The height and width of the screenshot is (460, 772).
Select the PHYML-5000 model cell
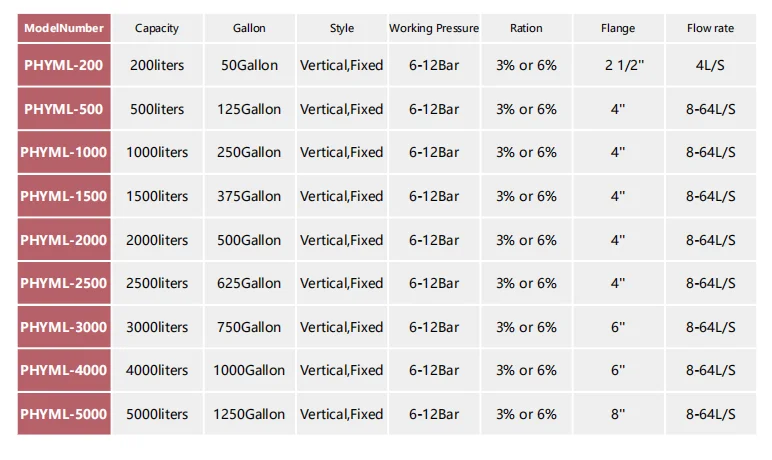coord(64,414)
